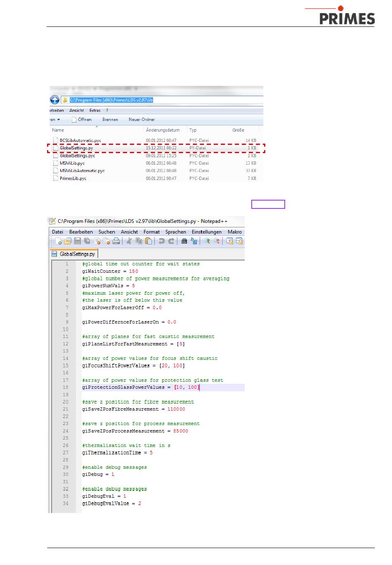Click the file icon beside BCSLibAutomatic.pyc

pyautogui.click(x=56, y=140)
